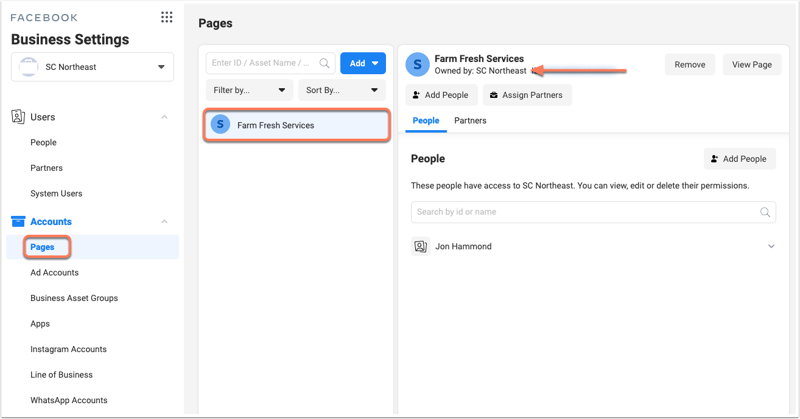
Task: Open System Users in sidebar
Action: (56, 193)
